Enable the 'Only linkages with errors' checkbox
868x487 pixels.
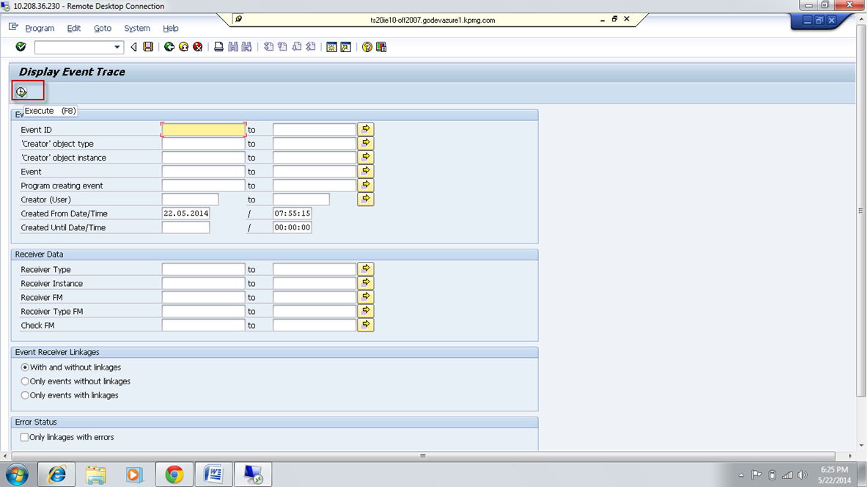click(x=25, y=437)
